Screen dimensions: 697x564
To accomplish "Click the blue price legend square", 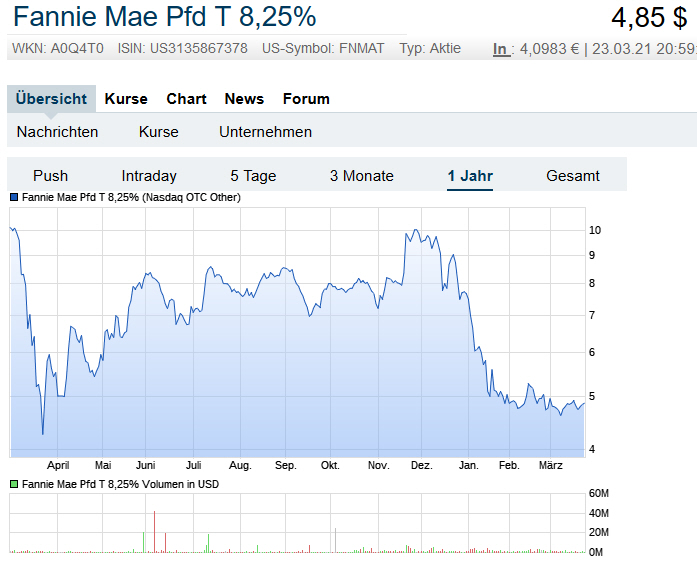I will pyautogui.click(x=14, y=198).
